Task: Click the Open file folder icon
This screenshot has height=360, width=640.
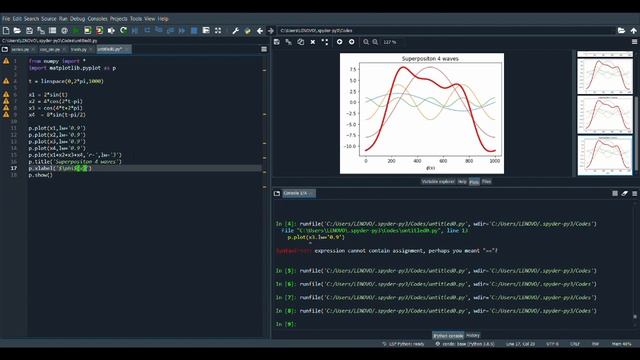Action: [17, 31]
